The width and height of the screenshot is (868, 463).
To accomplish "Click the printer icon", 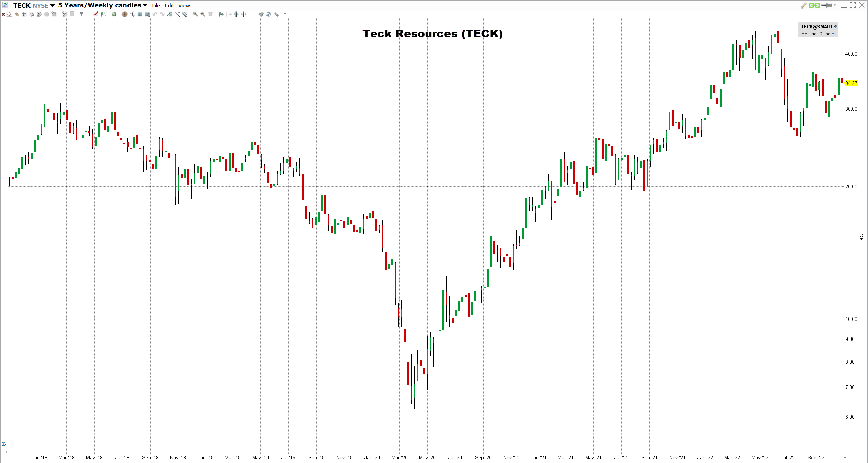I will coord(32,14).
